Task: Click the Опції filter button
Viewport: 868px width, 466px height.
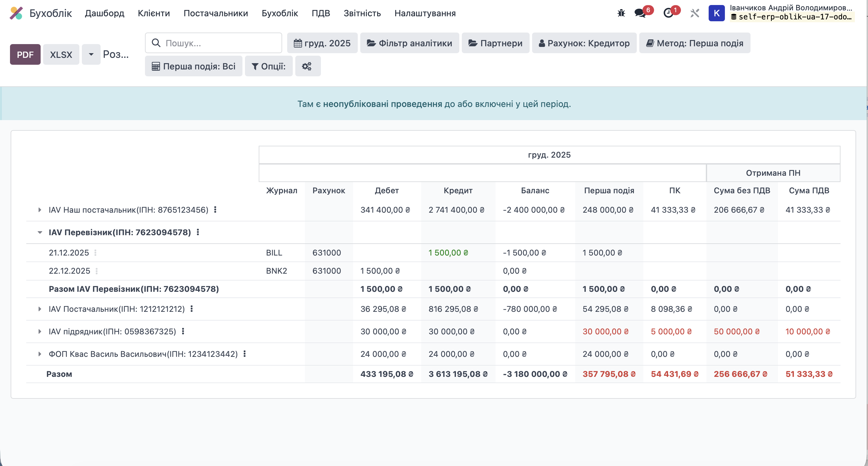Action: (268, 66)
